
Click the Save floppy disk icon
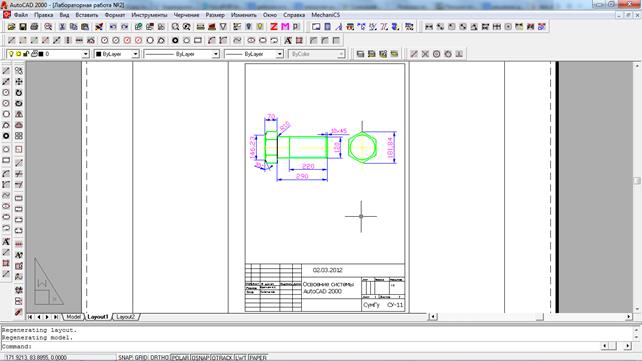point(23,27)
